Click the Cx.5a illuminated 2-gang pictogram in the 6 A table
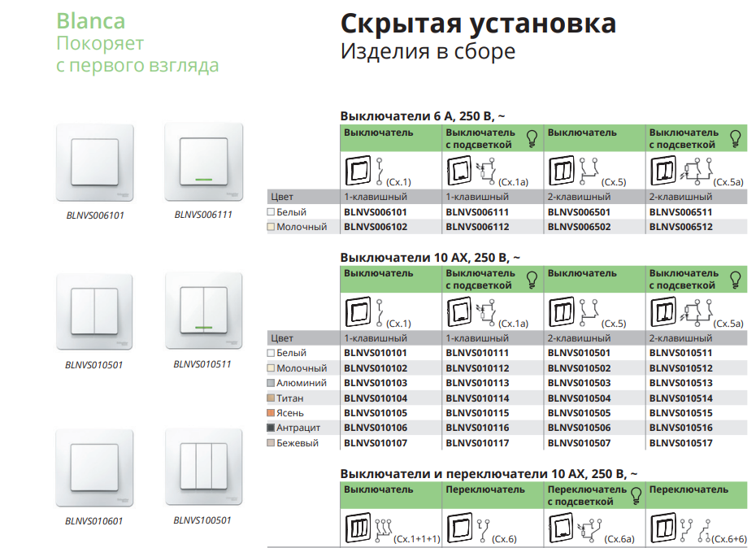Screen dimensions: 756x548 (x=663, y=171)
